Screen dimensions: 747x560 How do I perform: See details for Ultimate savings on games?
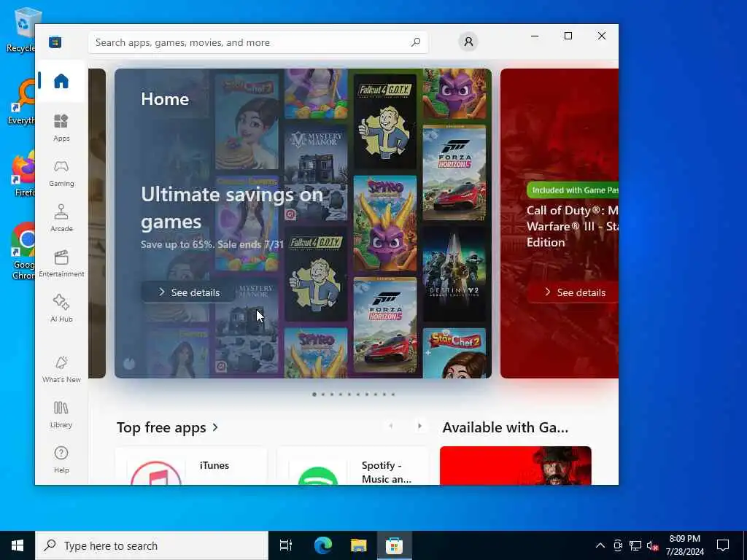coord(188,292)
